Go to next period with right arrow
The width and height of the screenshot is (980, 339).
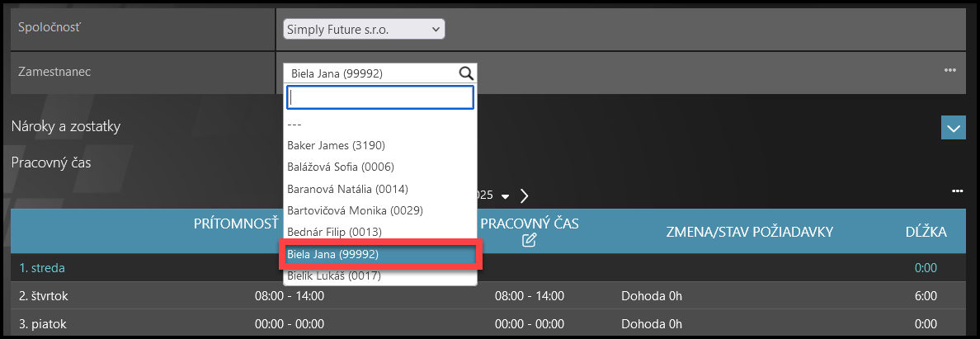pyautogui.click(x=524, y=196)
